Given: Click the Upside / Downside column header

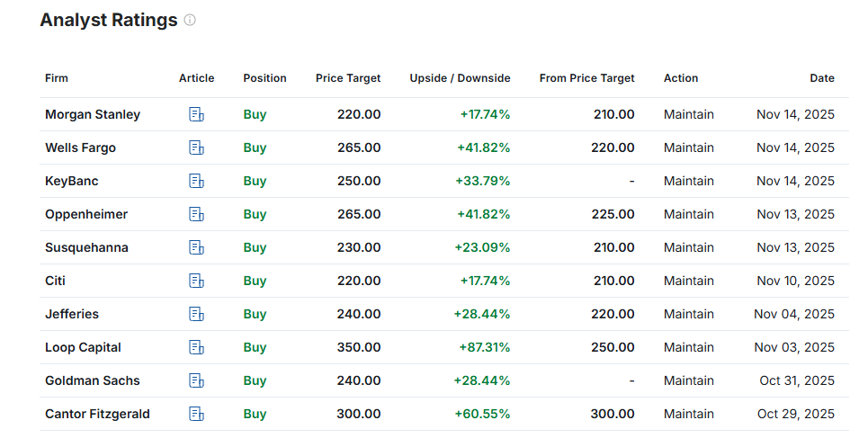Looking at the screenshot, I should point(460,78).
